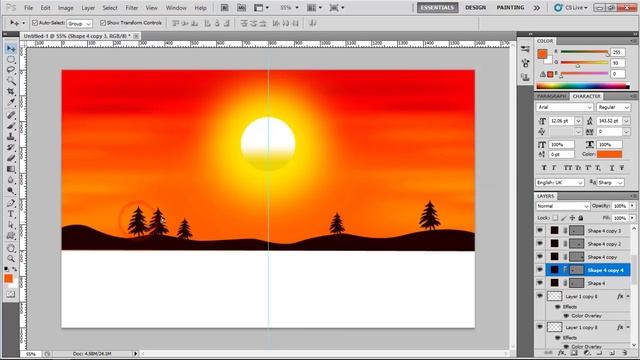This screenshot has height=360, width=640.
Task: Click the Underline character style icon
Action: pyautogui.click(x=612, y=168)
